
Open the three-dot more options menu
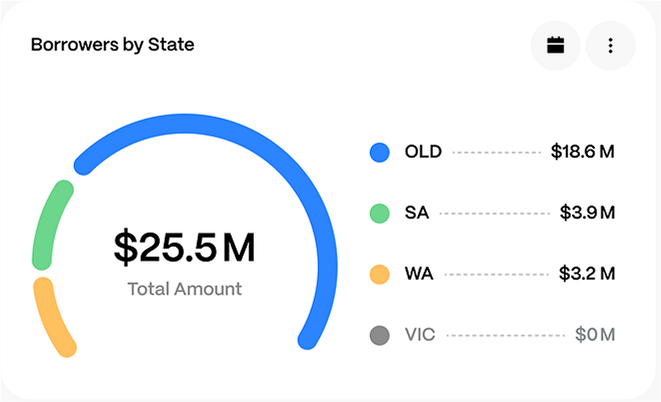610,45
